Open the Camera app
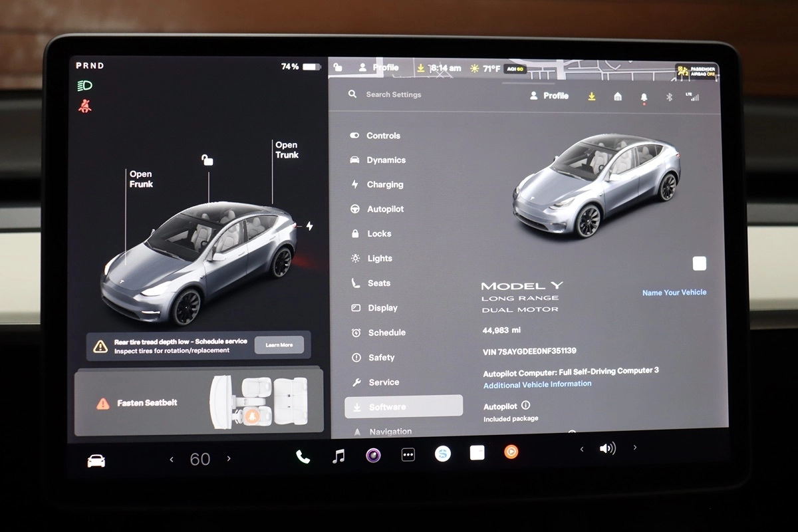 point(373,456)
